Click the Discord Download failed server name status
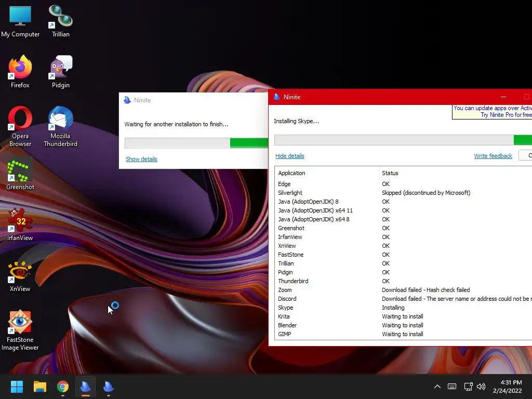Screen dimensions: 532x399 457,299
